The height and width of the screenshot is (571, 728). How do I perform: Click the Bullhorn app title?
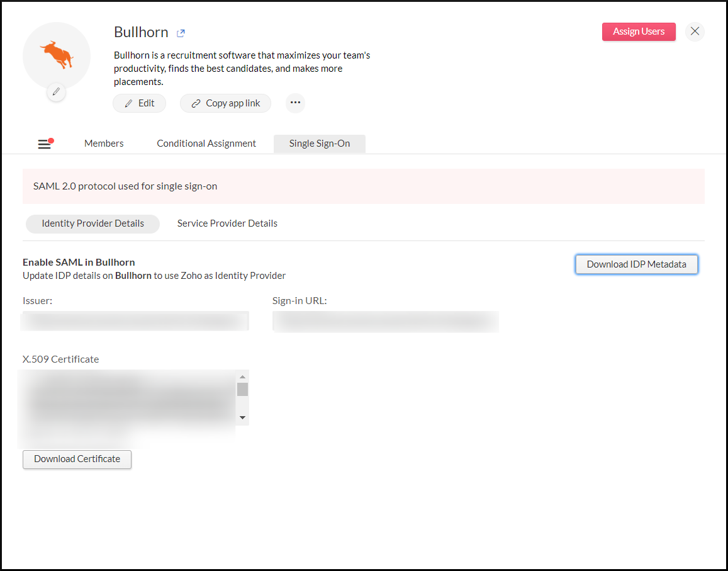[141, 32]
